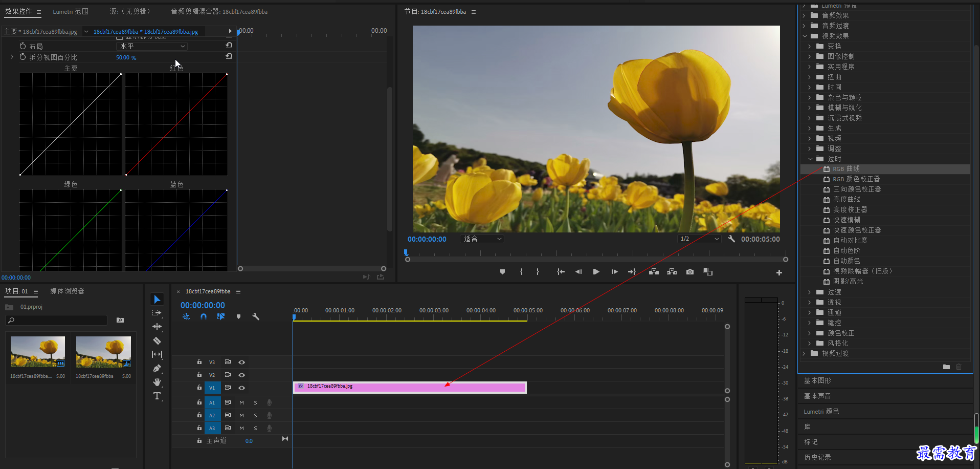Go to Out point in Program monitor
980x469 pixels.
(632, 272)
